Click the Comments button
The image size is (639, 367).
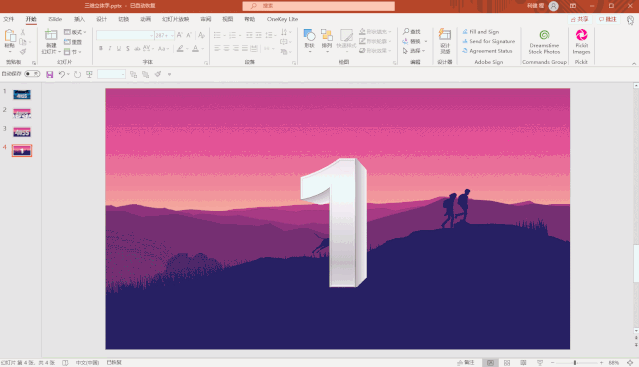click(608, 19)
